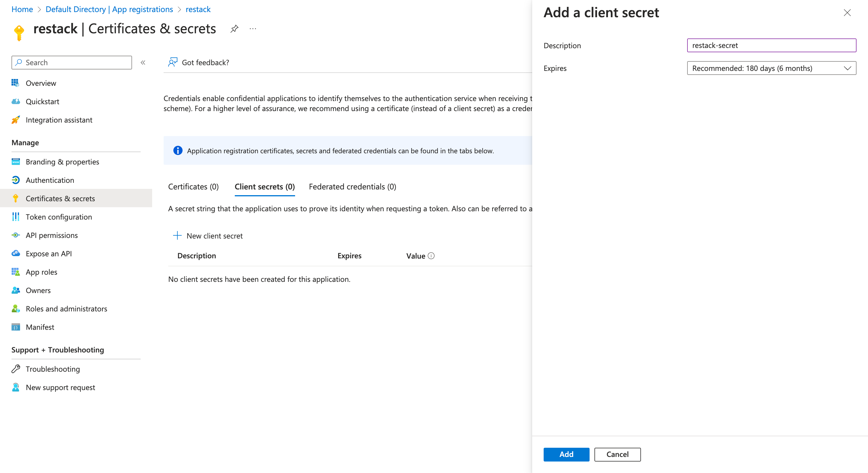Click the Description input field
This screenshot has height=473, width=868.
pos(771,45)
